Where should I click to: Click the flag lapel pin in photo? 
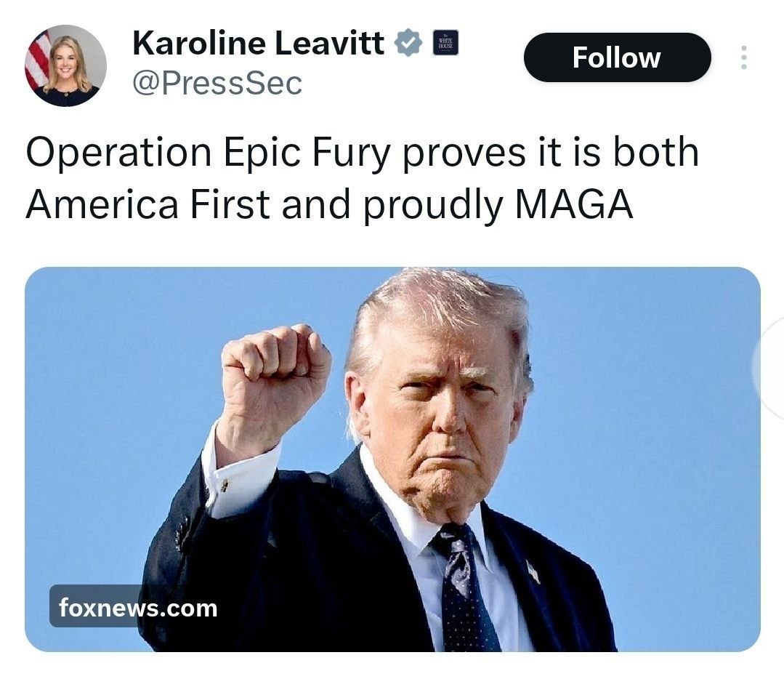click(x=533, y=571)
